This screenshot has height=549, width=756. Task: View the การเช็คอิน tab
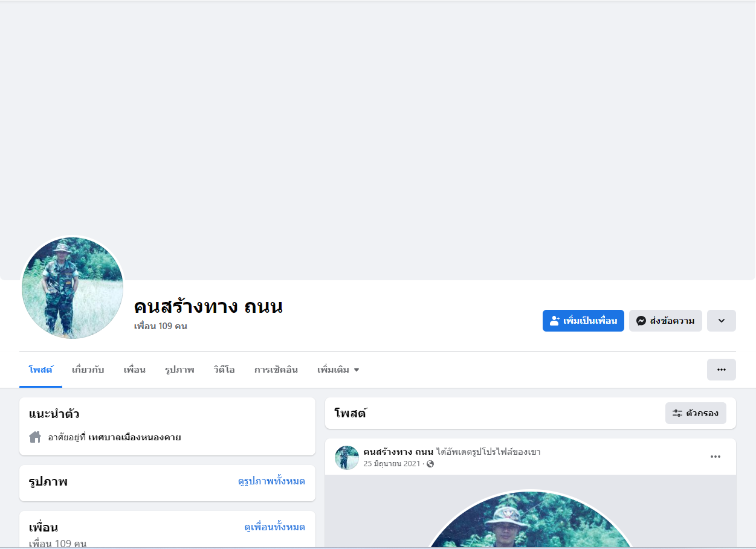(x=276, y=370)
